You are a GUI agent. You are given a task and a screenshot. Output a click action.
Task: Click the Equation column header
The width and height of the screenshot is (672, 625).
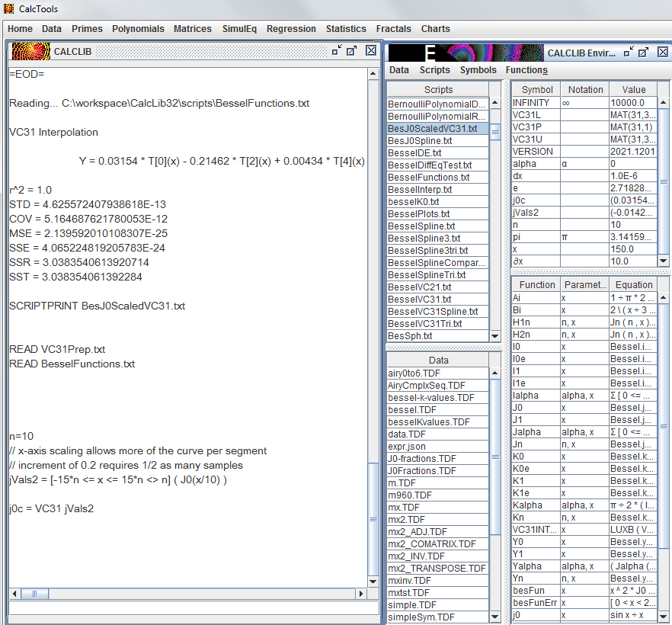633,284
